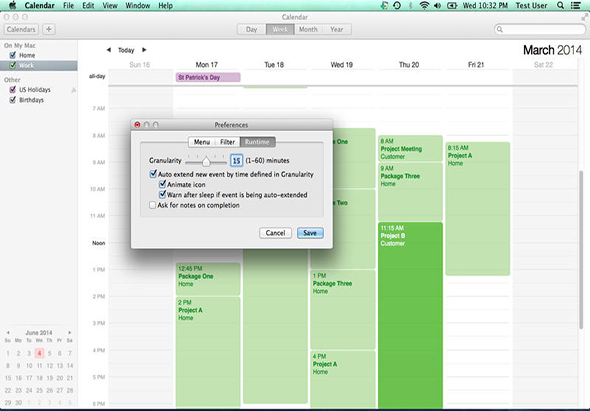The width and height of the screenshot is (590, 411).
Task: Toggle the US Holidays calendar checkbox
Action: pyautogui.click(x=13, y=90)
